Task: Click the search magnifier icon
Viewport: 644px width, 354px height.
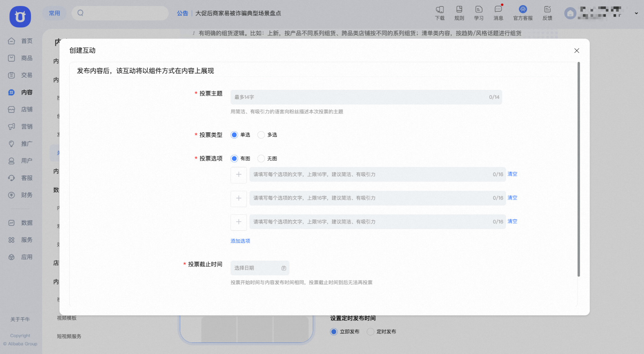Action: click(80, 13)
